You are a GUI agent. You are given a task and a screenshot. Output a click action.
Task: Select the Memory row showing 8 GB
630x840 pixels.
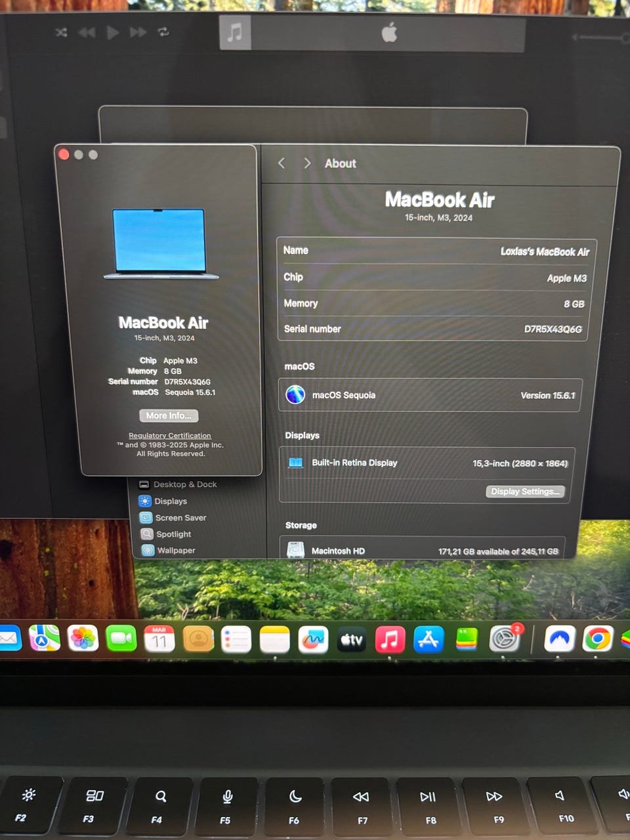(434, 304)
